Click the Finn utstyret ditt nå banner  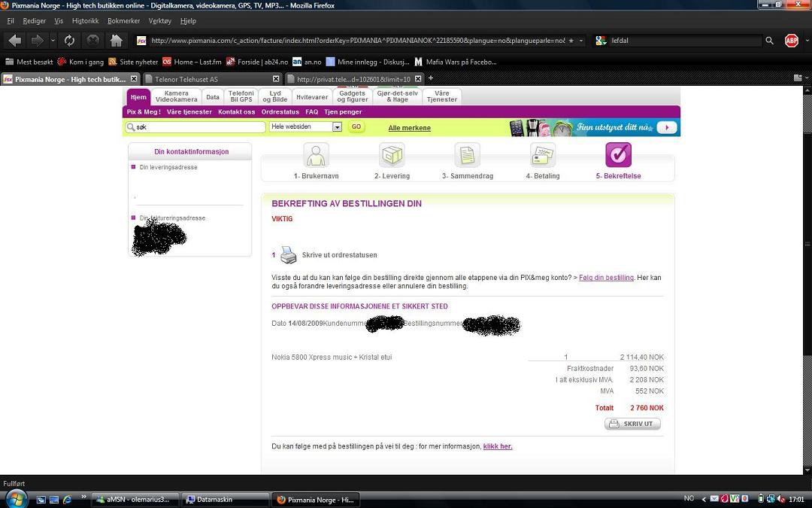(593, 127)
